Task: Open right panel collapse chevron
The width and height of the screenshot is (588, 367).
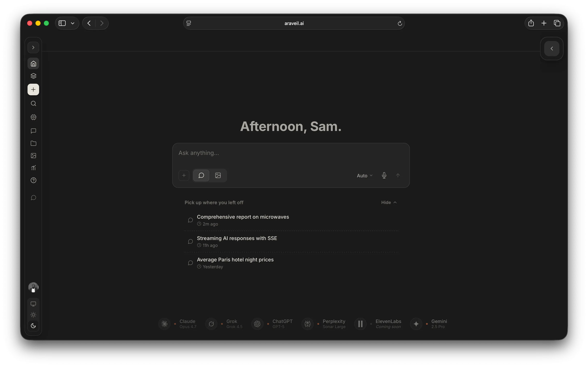Action: 552,49
